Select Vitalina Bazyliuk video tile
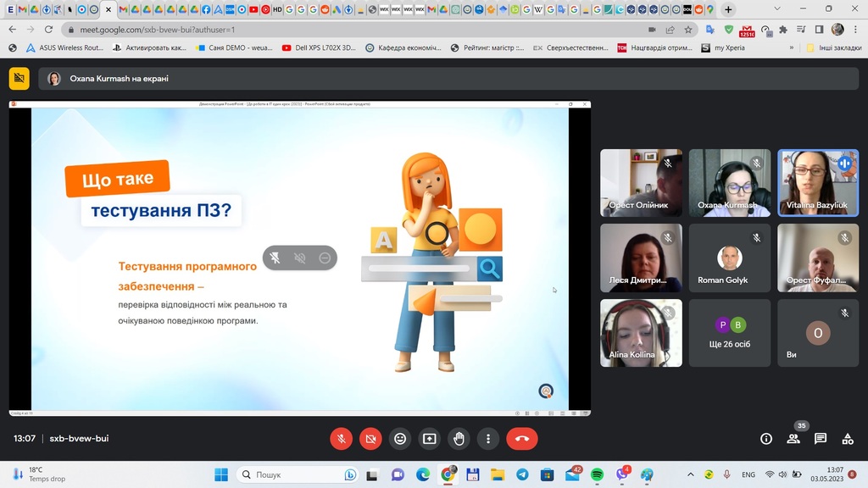 pyautogui.click(x=818, y=183)
